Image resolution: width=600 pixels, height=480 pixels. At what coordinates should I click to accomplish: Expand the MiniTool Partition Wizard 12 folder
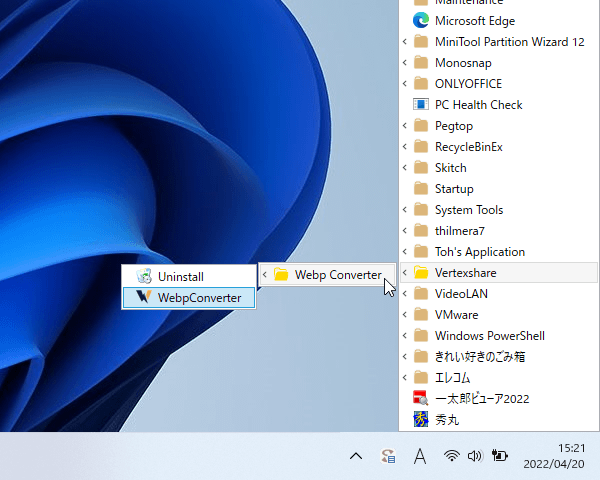point(509,42)
